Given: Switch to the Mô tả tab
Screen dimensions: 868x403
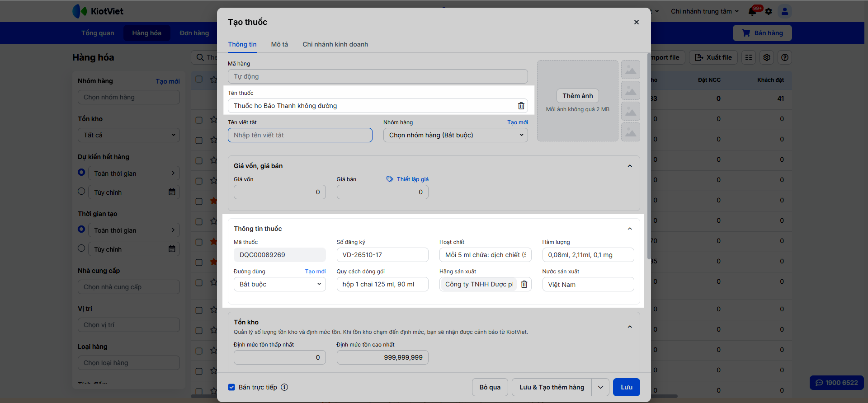Looking at the screenshot, I should (279, 44).
